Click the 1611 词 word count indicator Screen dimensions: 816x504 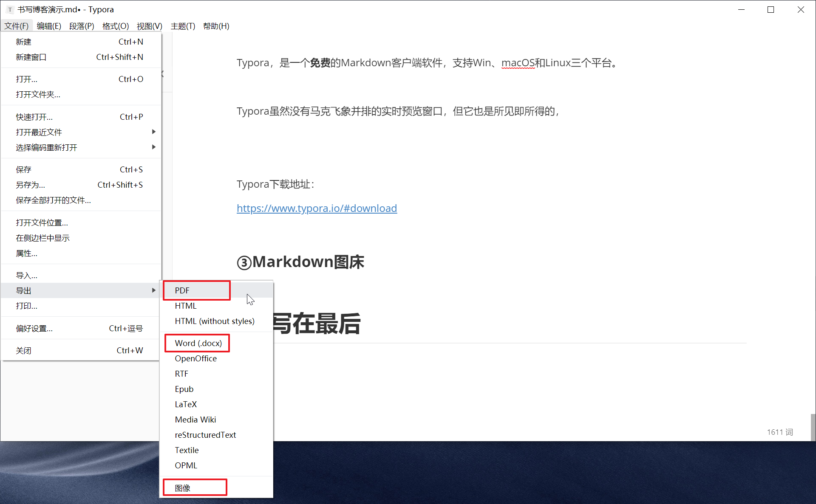point(779,432)
